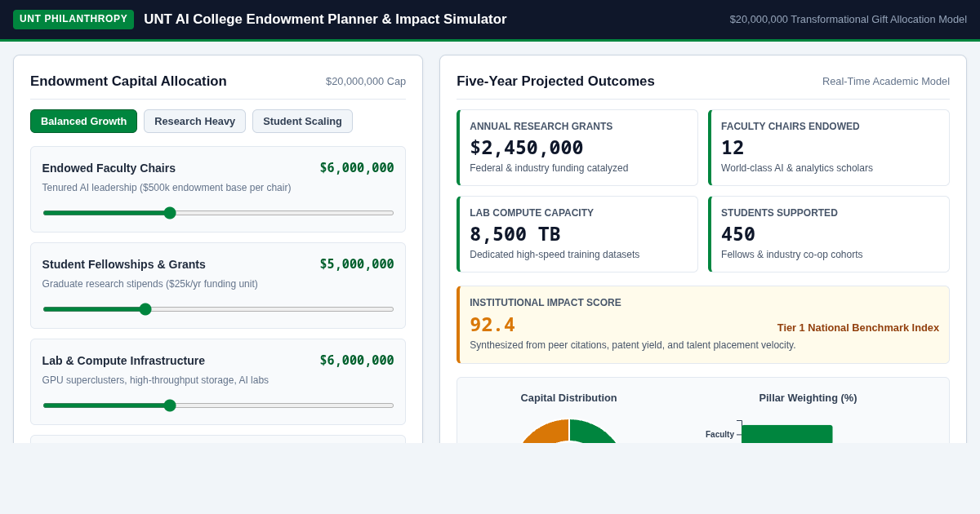Screen dimensions: 980x514
Task: Click the Endowed Faculty Chairs $6,000,000 value
Action: coord(357,168)
